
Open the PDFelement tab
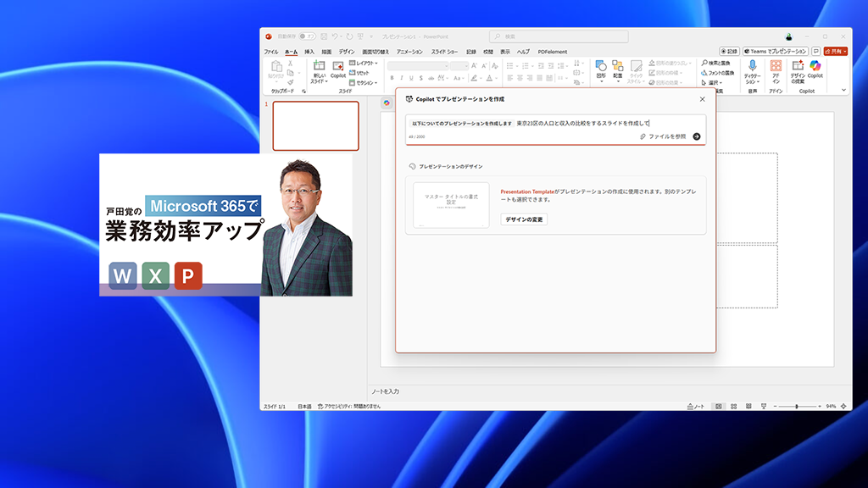553,52
